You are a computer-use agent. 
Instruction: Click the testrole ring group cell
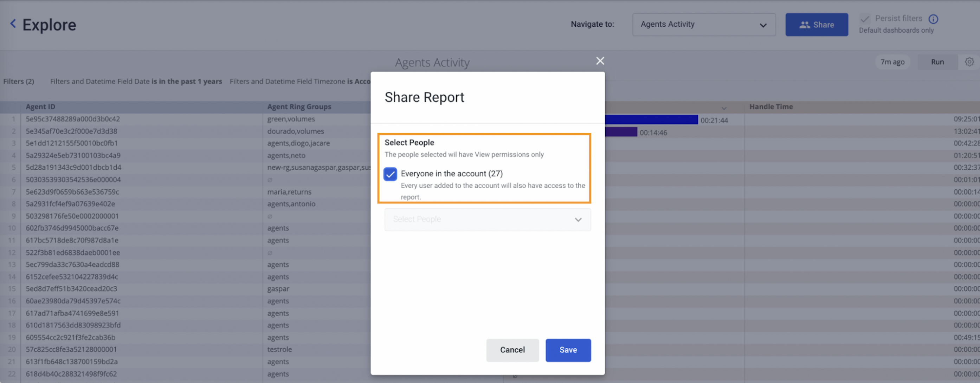279,349
